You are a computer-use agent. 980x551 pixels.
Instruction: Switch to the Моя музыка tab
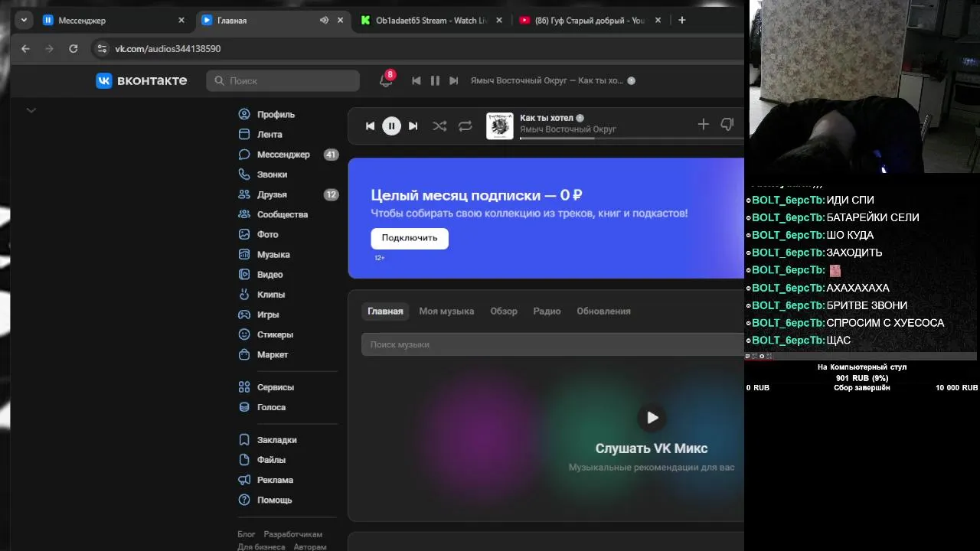point(446,311)
